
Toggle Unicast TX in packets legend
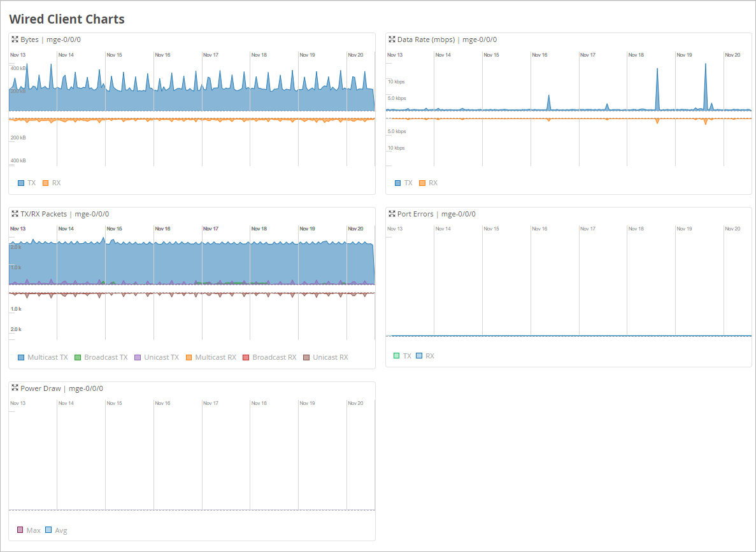[x=157, y=357]
